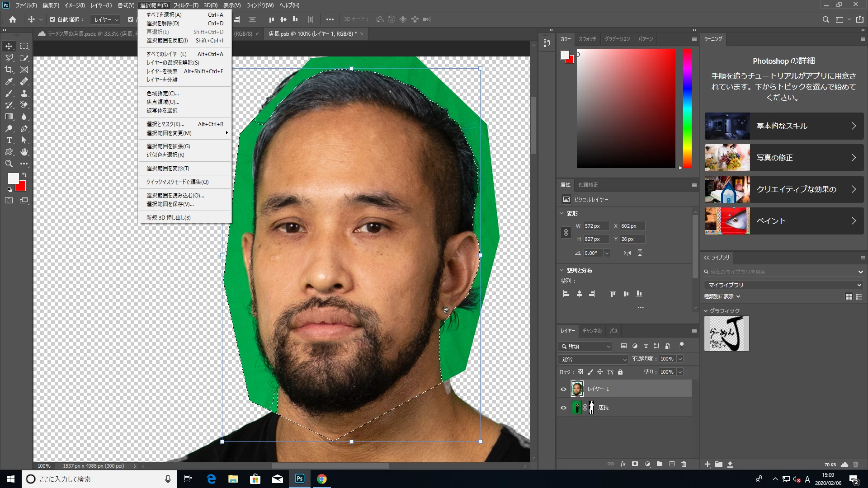The height and width of the screenshot is (488, 868).
Task: Select the Rectangular Marquee tool
Action: point(24,46)
